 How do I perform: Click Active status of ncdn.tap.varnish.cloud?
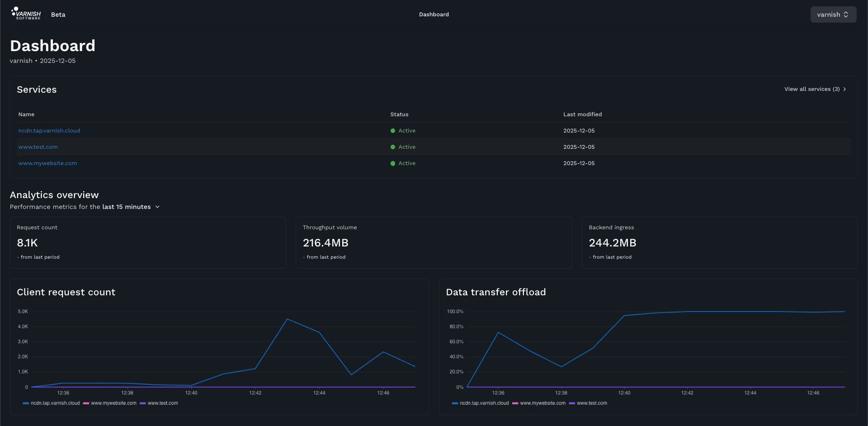[403, 131]
